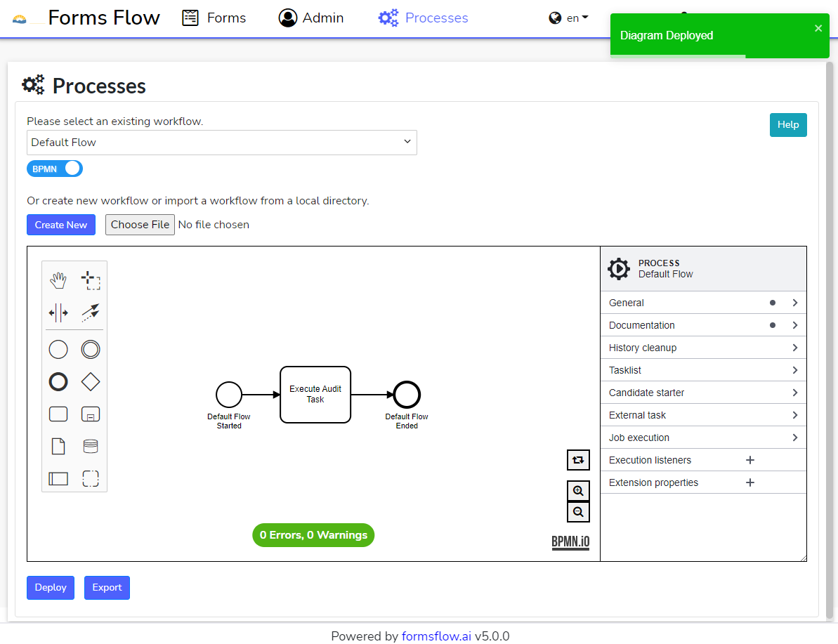838x644 pixels.
Task: Activate the global connect tool
Action: point(91,313)
